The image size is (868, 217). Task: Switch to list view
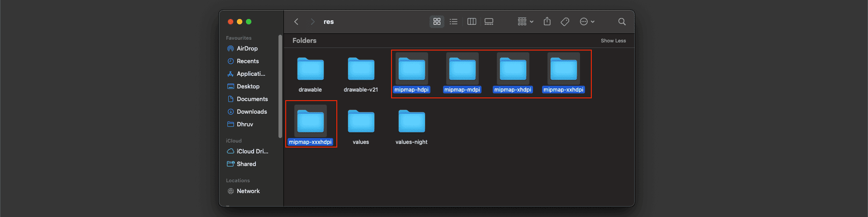coord(453,22)
